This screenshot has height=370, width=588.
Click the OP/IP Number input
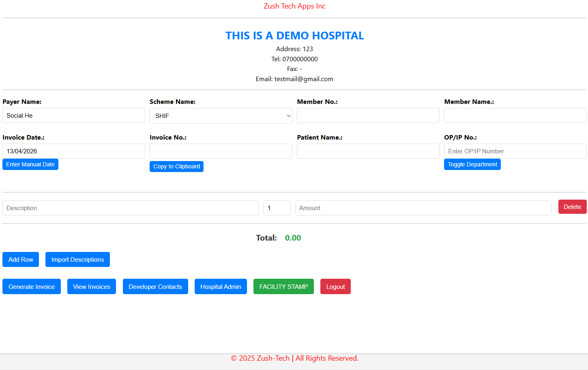click(515, 151)
